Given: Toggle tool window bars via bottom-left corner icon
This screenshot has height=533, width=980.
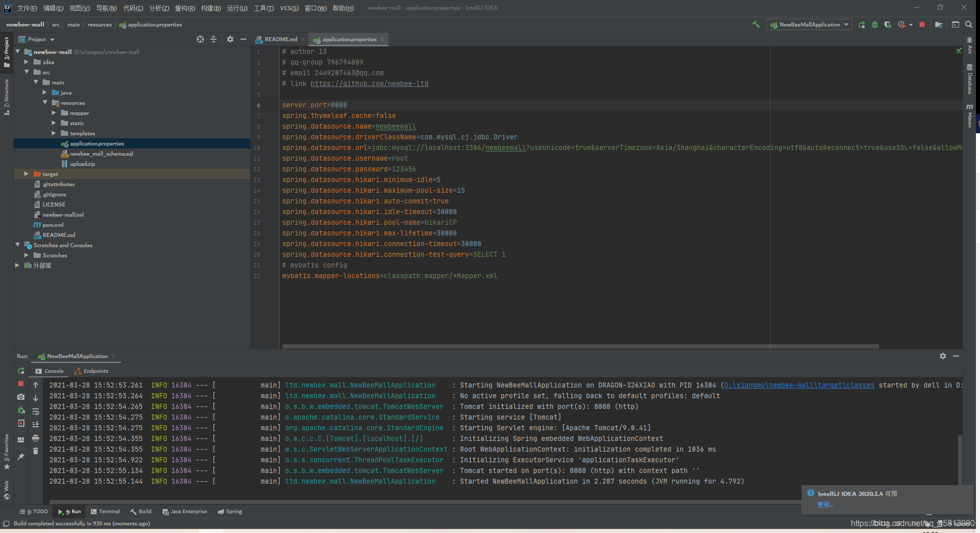Looking at the screenshot, I should tap(6, 524).
